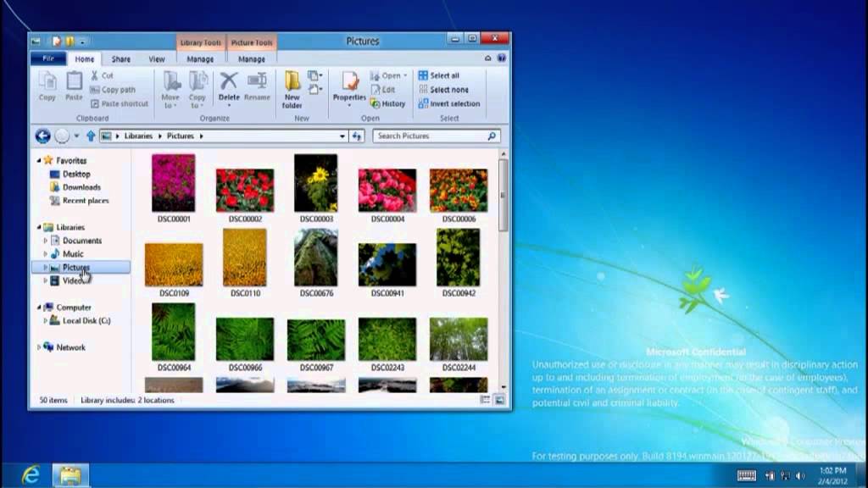Open Library Tools Manage tab
The width and height of the screenshot is (868, 488).
200,58
